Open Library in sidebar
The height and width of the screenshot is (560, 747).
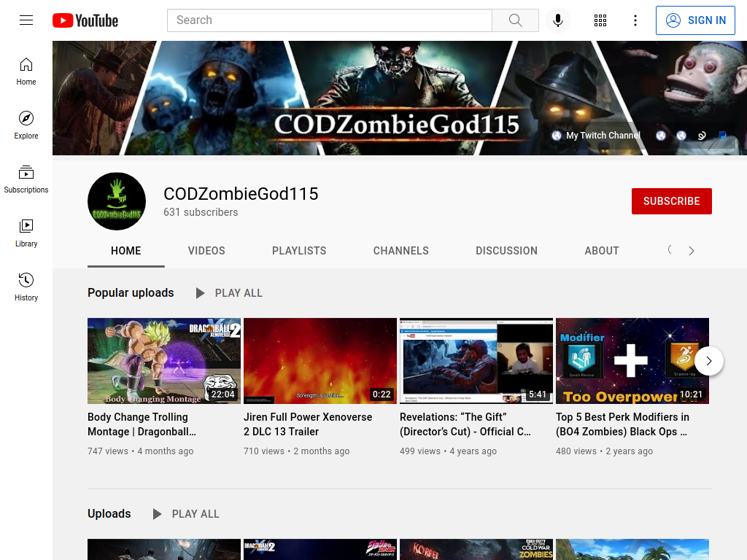pyautogui.click(x=26, y=233)
